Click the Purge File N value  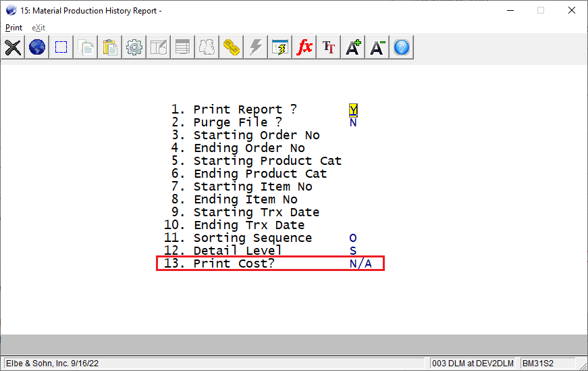pyautogui.click(x=353, y=123)
